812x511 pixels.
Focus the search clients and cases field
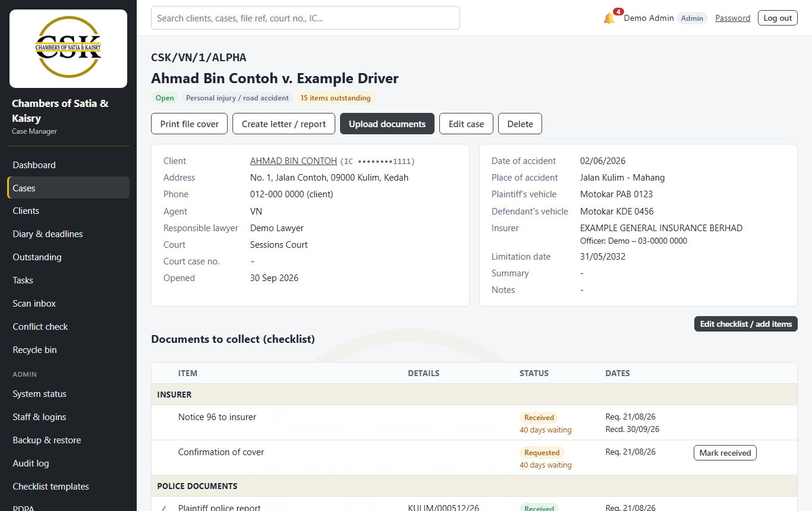[x=306, y=18]
